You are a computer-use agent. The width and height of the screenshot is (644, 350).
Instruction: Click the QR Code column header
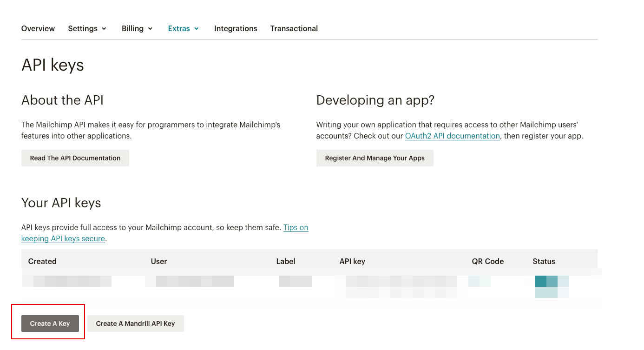coord(488,261)
